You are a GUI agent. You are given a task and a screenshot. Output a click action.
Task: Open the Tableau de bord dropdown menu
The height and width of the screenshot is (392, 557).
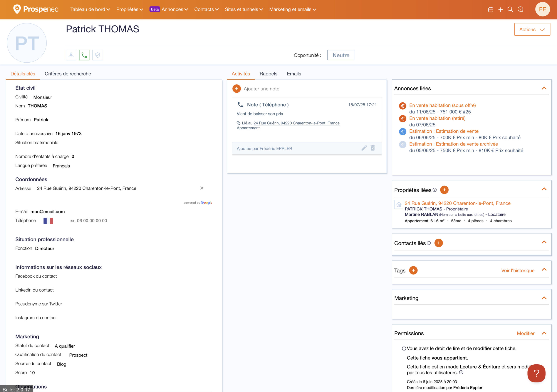point(90,9)
